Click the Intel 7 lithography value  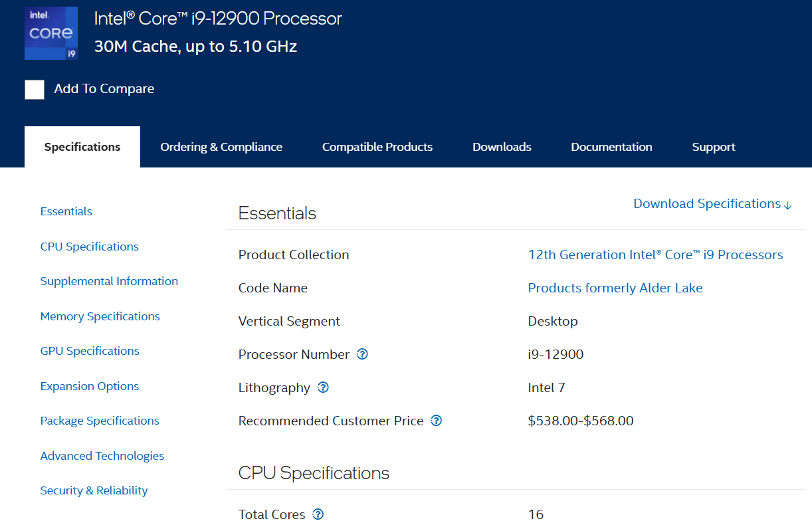(546, 387)
